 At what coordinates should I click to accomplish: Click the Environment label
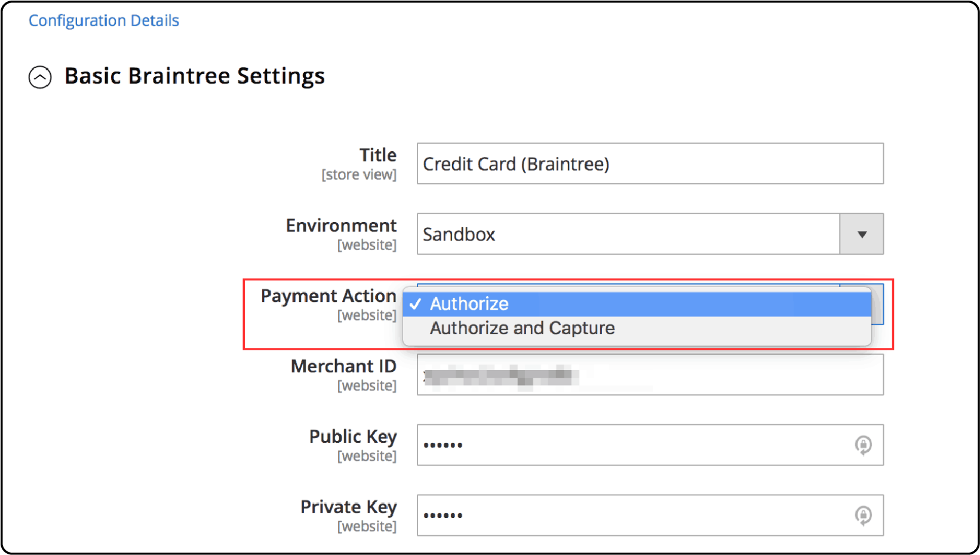coord(341,226)
